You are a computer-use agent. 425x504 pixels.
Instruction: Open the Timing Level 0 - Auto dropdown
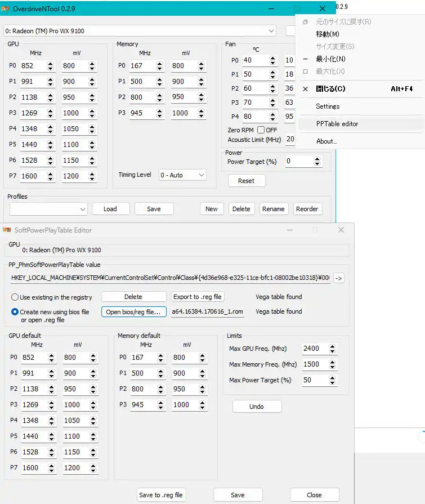coord(202,175)
